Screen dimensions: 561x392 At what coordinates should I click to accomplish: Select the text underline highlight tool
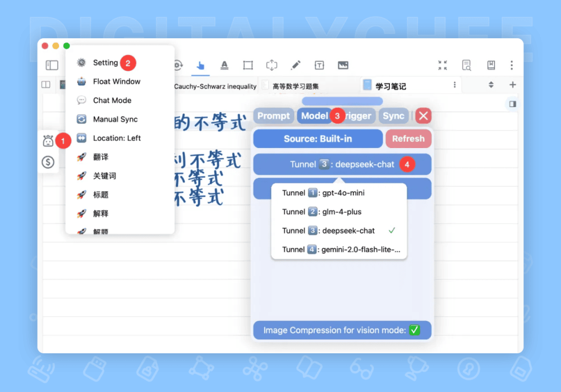(x=224, y=65)
